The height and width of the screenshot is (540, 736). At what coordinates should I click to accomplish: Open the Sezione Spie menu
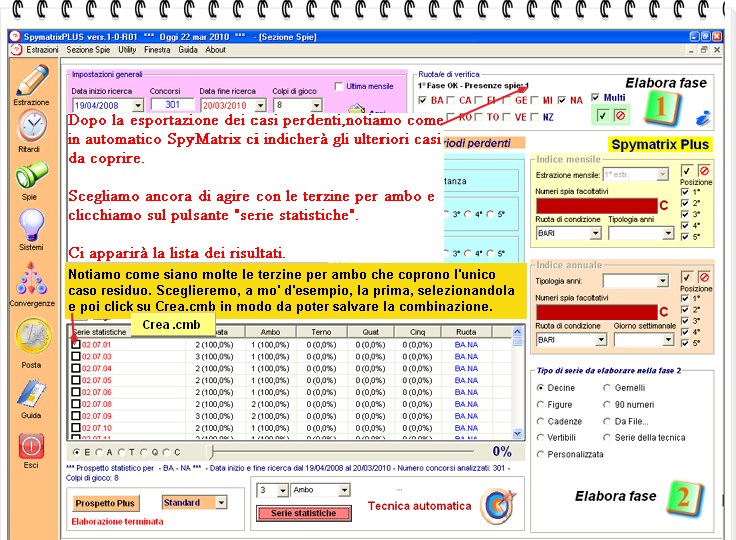[88, 50]
